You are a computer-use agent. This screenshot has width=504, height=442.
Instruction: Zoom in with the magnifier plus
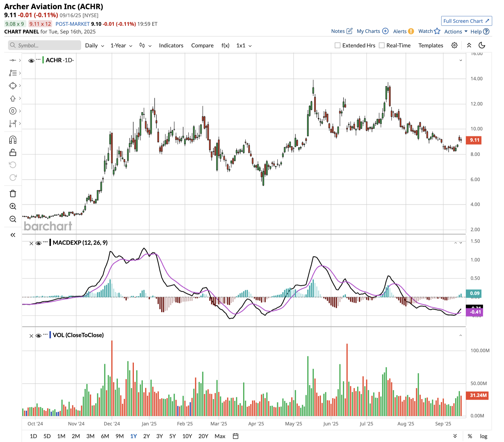[x=13, y=206]
